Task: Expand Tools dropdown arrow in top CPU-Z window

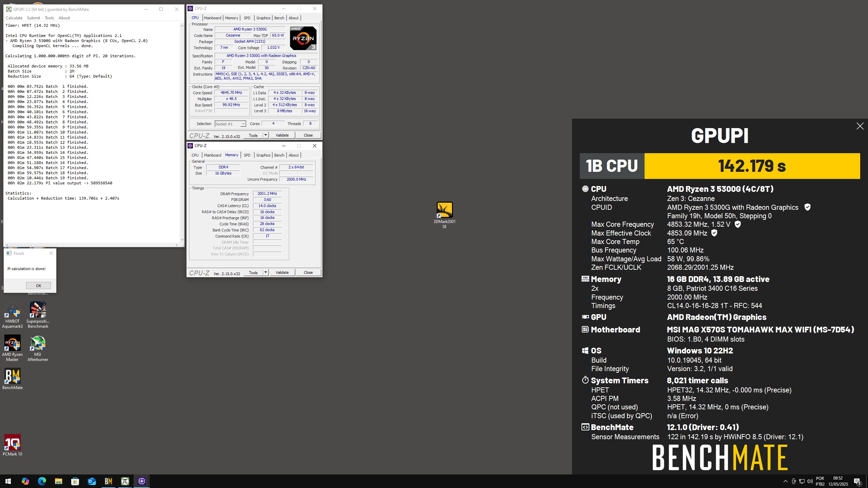Action: [x=266, y=135]
